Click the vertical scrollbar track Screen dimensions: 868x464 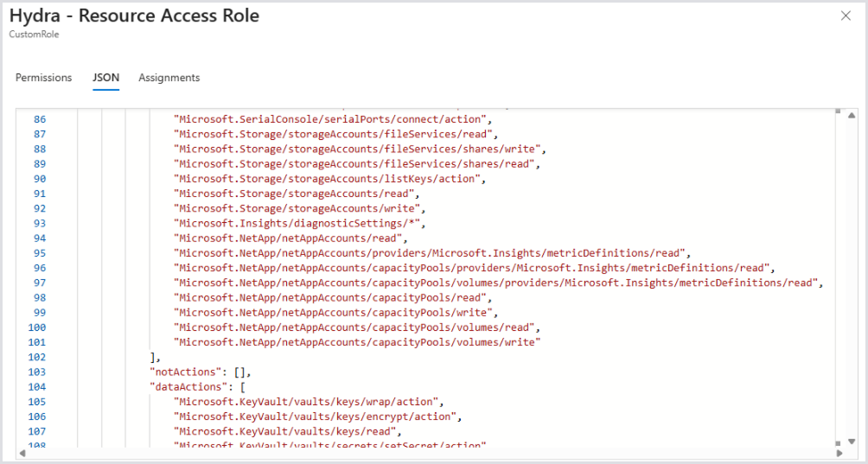pyautogui.click(x=852, y=276)
